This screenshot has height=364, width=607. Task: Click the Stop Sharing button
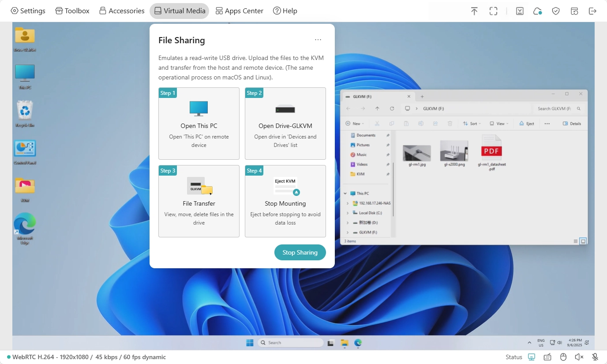(300, 252)
